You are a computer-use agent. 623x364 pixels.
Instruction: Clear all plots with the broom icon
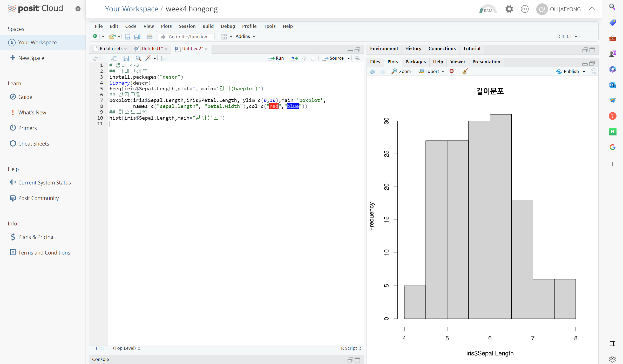[465, 71]
